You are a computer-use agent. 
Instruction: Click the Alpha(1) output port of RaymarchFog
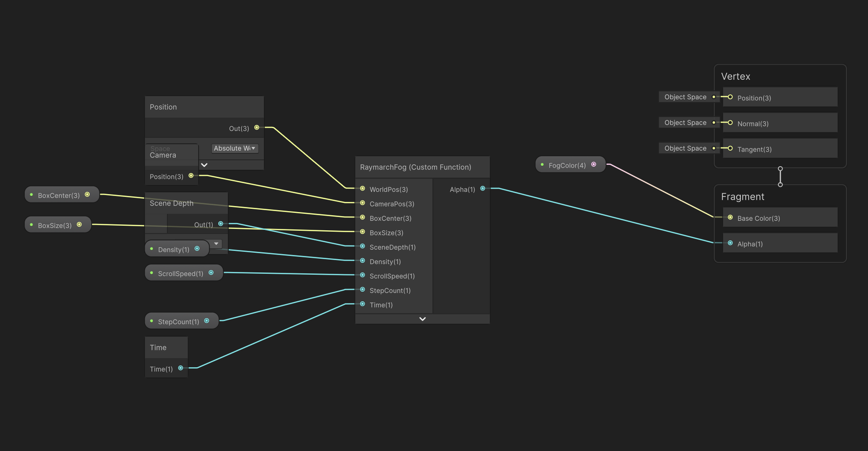click(x=483, y=189)
